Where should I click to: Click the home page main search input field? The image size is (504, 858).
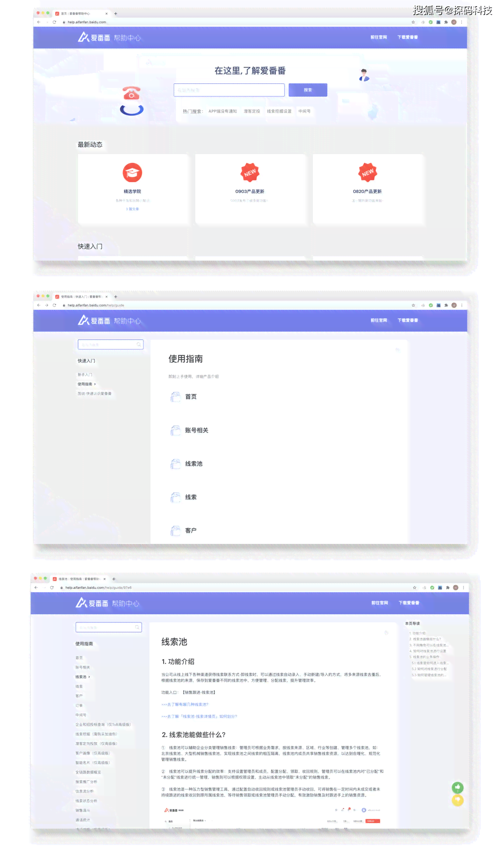pyautogui.click(x=229, y=90)
